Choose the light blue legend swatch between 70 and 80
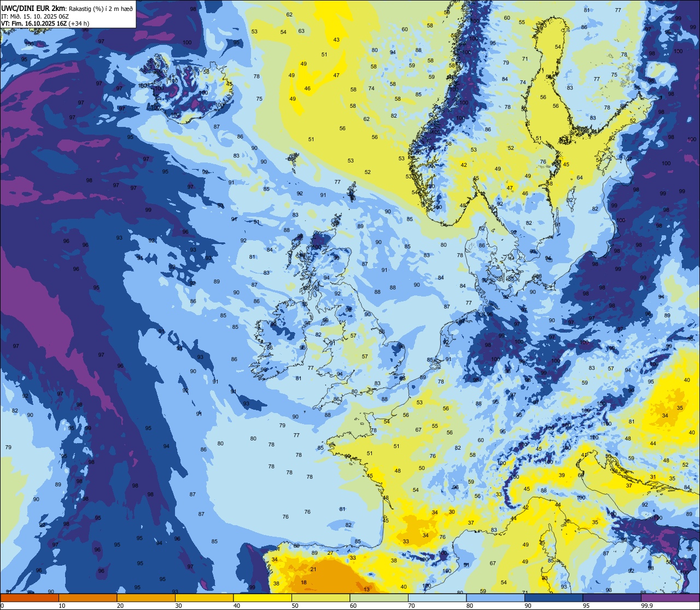 coord(437,598)
